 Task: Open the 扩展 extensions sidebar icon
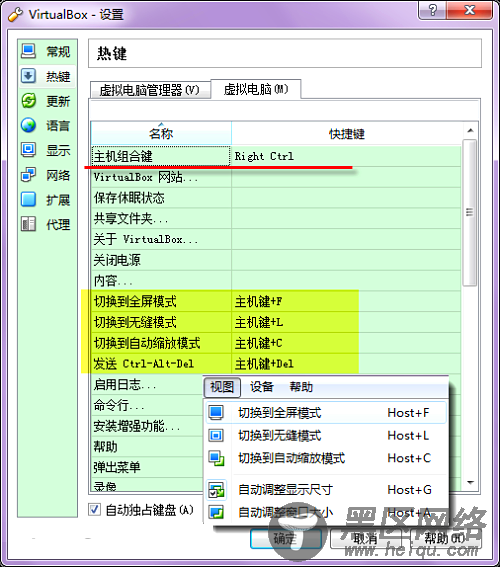click(x=28, y=199)
